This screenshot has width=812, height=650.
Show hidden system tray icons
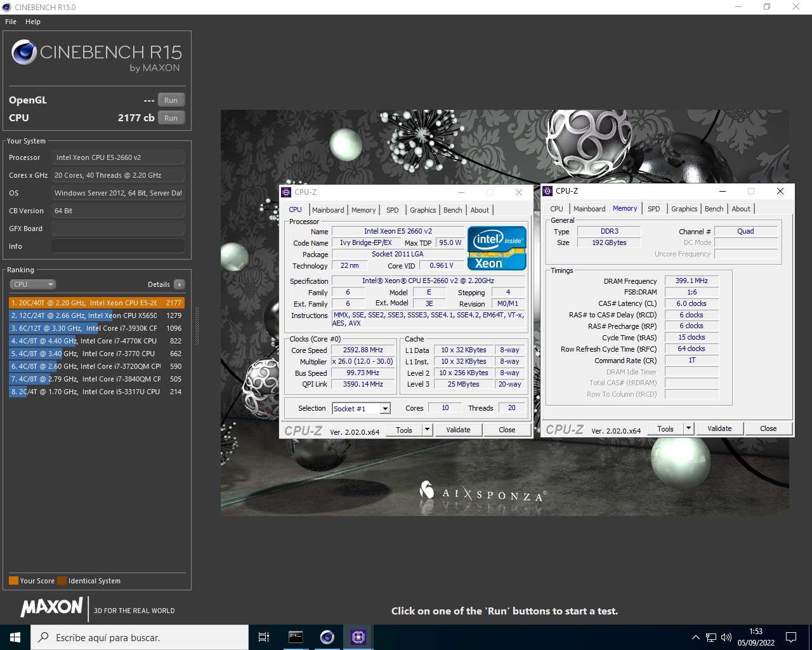point(695,637)
